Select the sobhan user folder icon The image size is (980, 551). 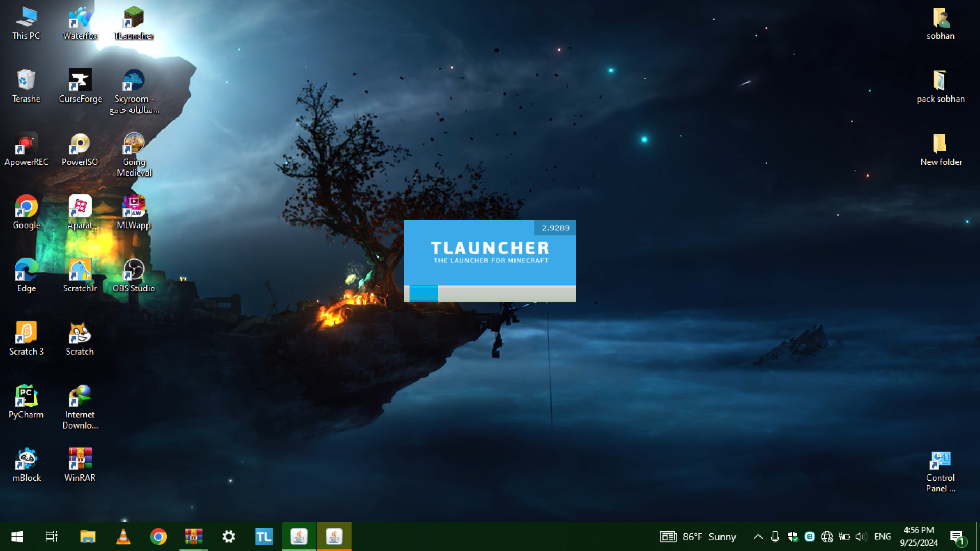(941, 23)
